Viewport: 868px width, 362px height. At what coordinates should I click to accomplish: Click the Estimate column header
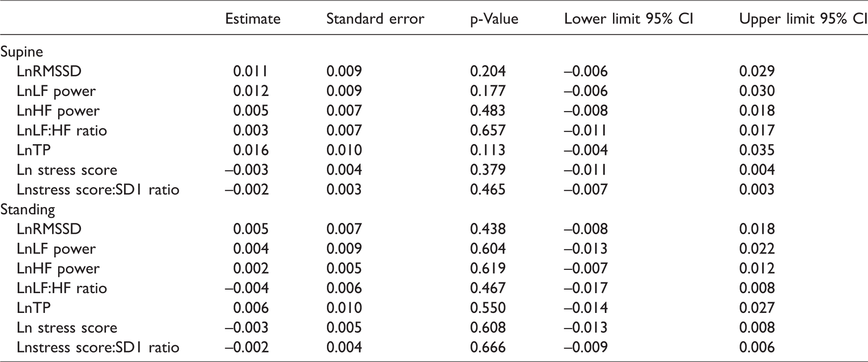coord(253,19)
